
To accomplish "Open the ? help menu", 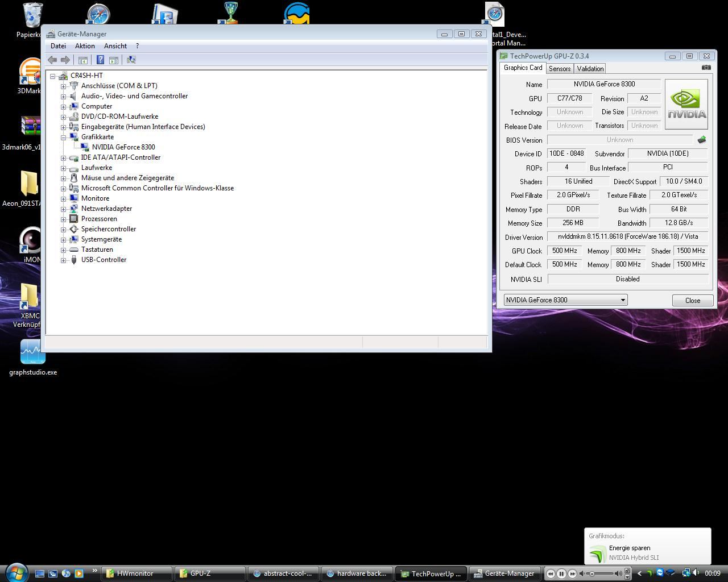I will pos(137,46).
